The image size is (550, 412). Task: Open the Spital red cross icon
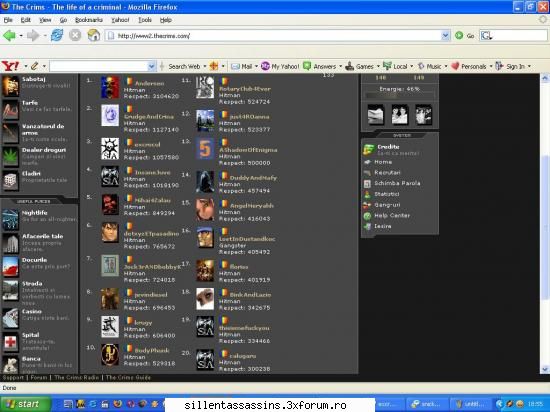(10, 342)
